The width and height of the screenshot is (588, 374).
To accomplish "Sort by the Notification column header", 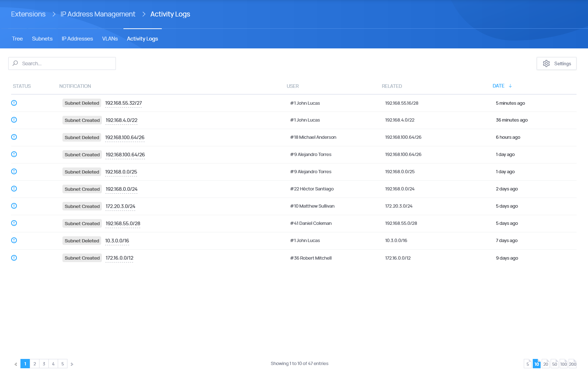I will [75, 86].
